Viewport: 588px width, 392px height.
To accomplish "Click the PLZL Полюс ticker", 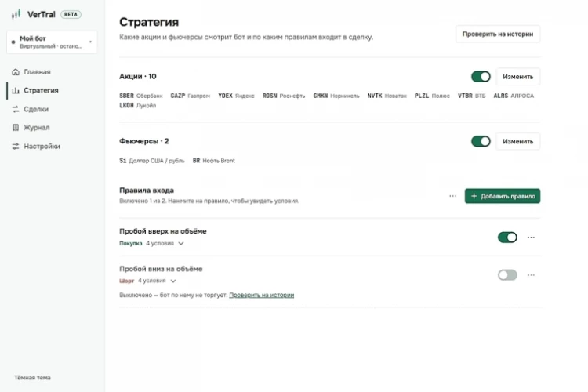I will (432, 96).
